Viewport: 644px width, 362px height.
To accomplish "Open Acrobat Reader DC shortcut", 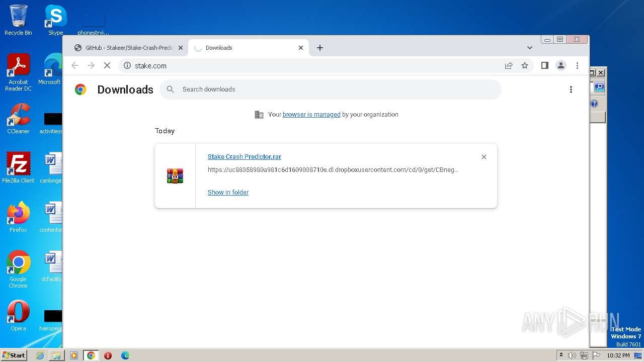I will coord(18,73).
